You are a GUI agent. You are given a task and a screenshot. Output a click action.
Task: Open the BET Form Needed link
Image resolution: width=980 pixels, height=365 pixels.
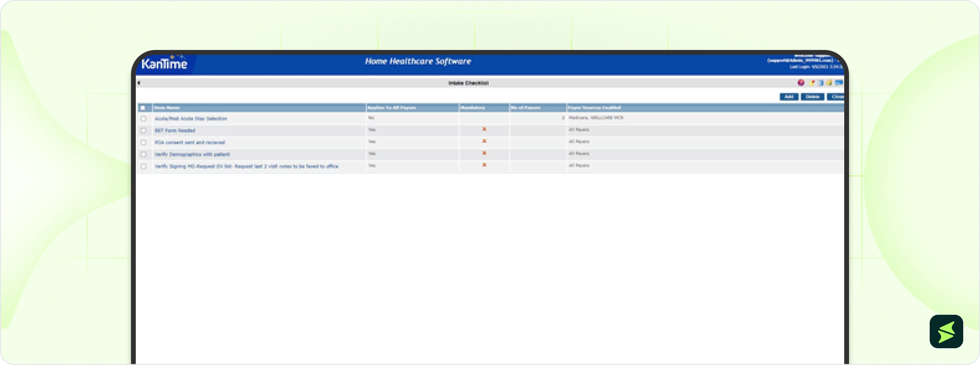point(175,130)
